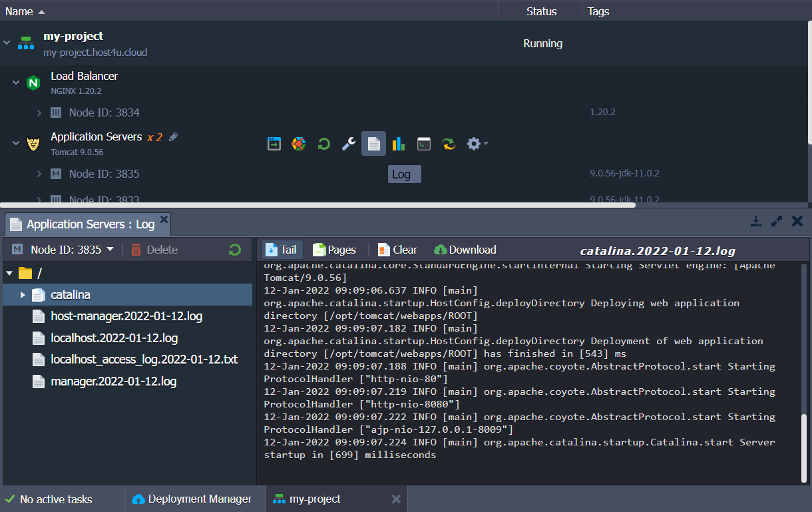Viewport: 812px width, 512px height.
Task: Click the Redeploy containers icon
Action: [x=448, y=143]
